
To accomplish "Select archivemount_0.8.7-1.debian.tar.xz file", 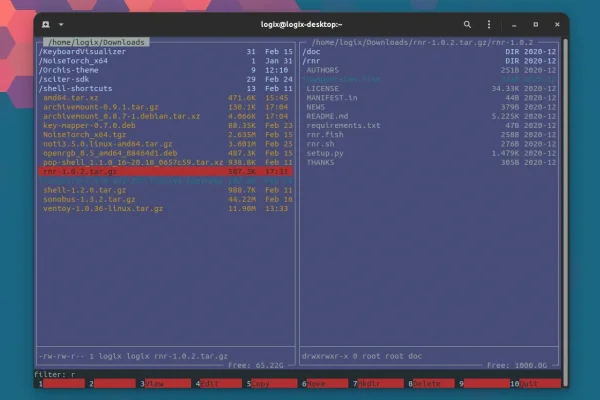I will pos(165,116).
